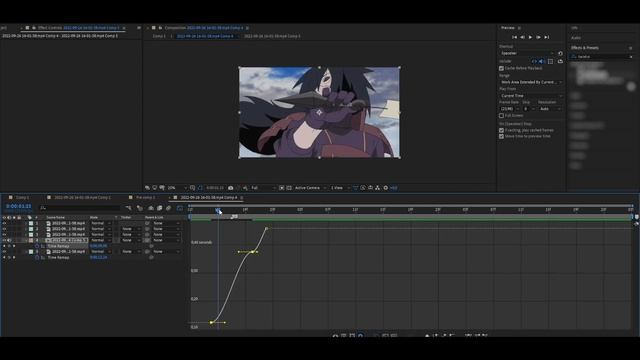Screen dimensions: 640x360
Task: Toggle Time Remap stopwatch on layer 5
Action: point(37,258)
